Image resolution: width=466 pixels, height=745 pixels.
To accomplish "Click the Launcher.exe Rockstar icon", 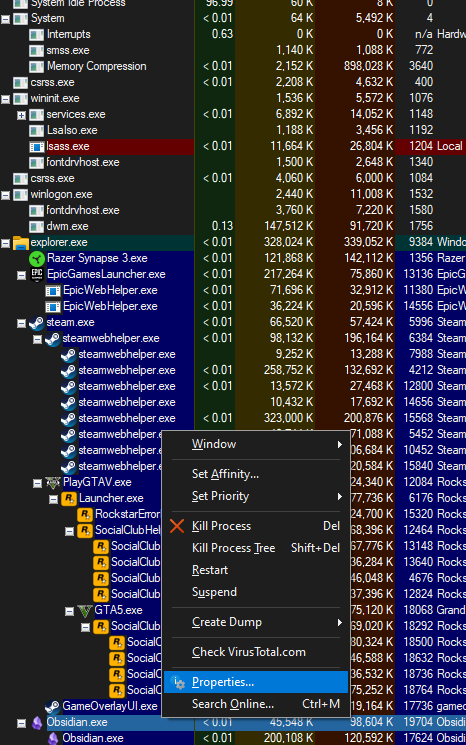I will 68,498.
